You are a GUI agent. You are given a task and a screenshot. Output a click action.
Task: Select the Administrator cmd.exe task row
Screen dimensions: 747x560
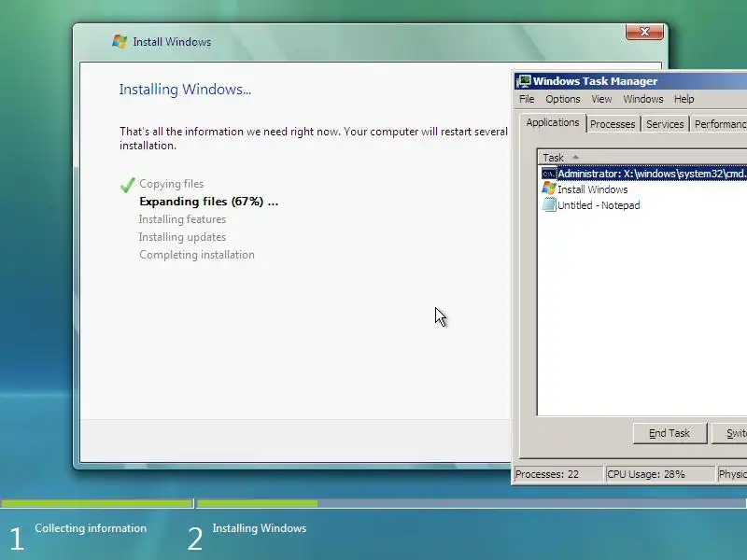(x=644, y=174)
